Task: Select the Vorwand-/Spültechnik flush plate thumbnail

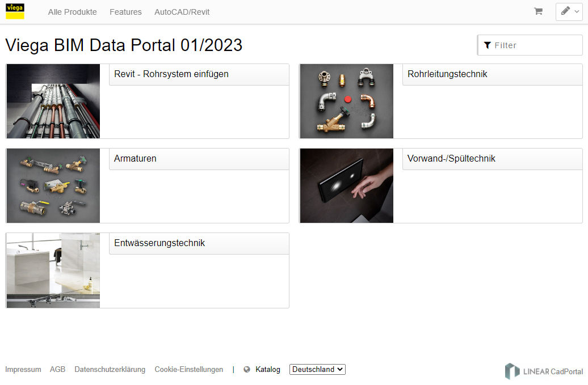Action: (x=346, y=186)
